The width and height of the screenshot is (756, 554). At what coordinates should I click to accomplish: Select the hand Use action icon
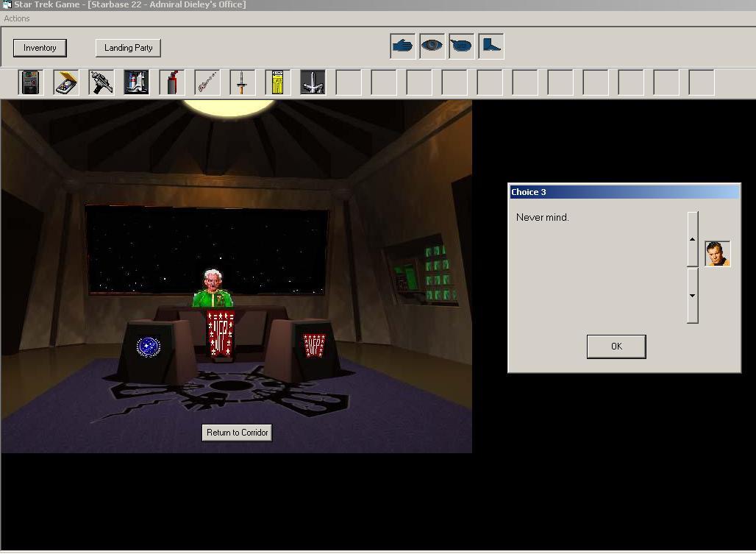click(x=402, y=46)
